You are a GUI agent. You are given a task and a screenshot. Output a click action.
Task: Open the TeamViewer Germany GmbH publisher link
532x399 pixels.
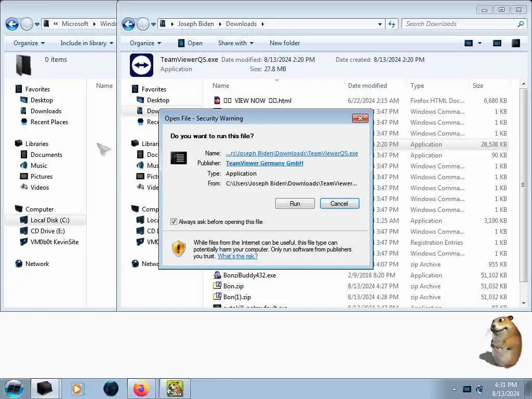264,163
